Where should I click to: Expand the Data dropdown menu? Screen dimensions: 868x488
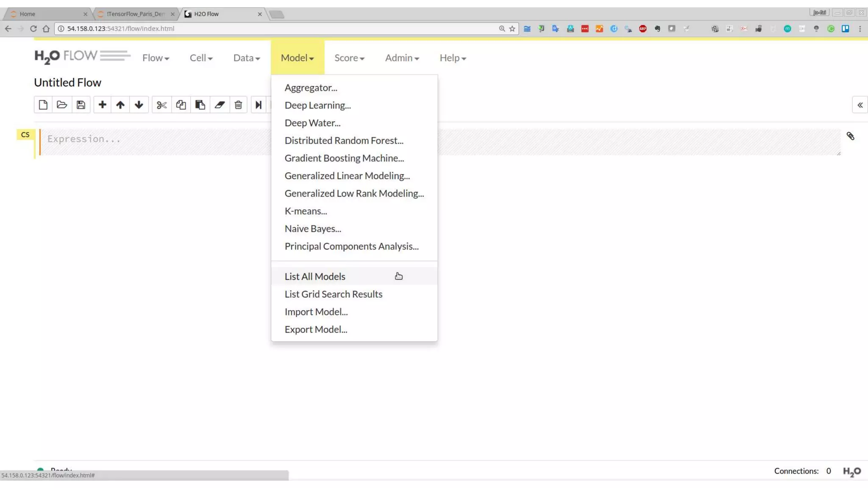click(246, 58)
